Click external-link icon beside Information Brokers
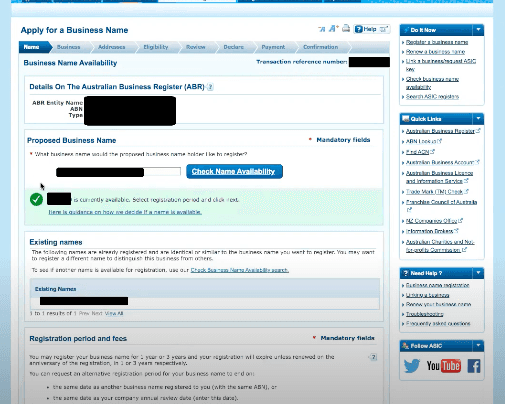 pyautogui.click(x=456, y=231)
